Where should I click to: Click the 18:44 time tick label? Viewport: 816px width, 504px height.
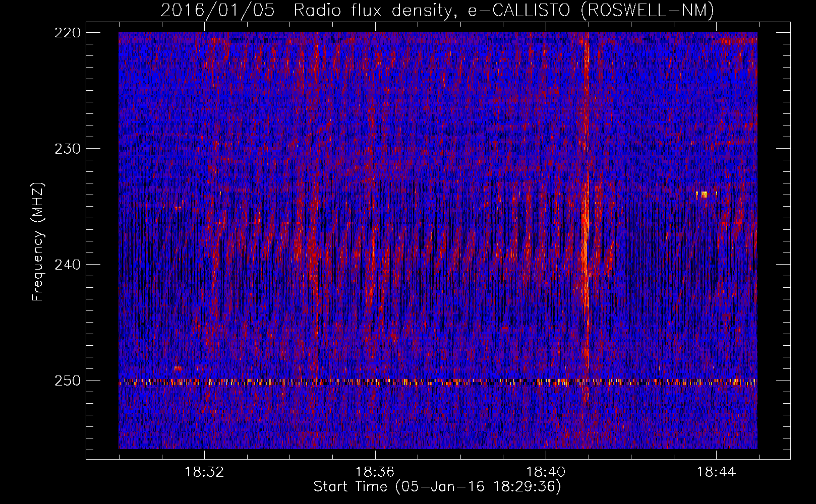(716, 472)
